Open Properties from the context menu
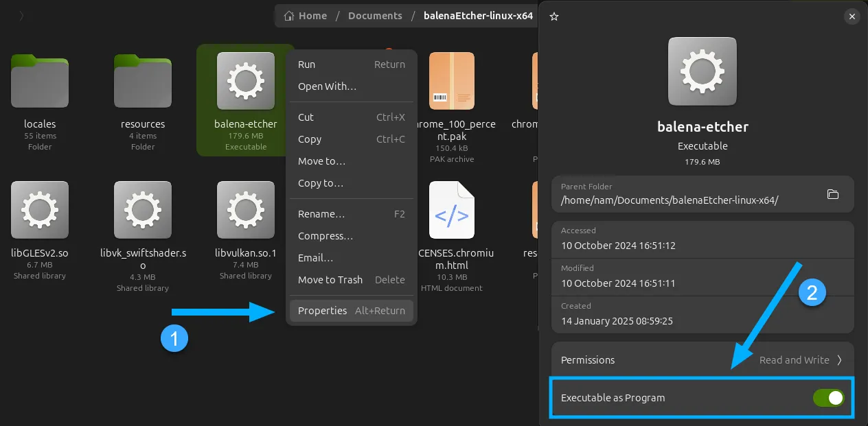Image resolution: width=868 pixels, height=426 pixels. tap(352, 311)
